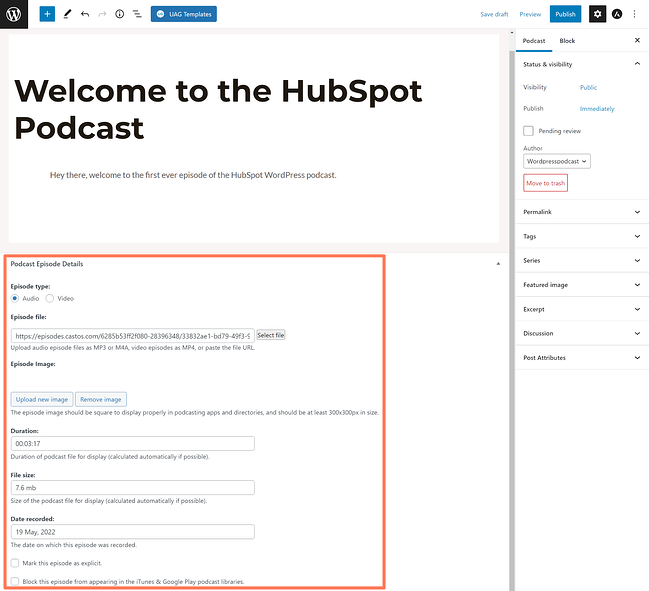Open the list view outline
The width and height of the screenshot is (649, 591).
pos(137,14)
